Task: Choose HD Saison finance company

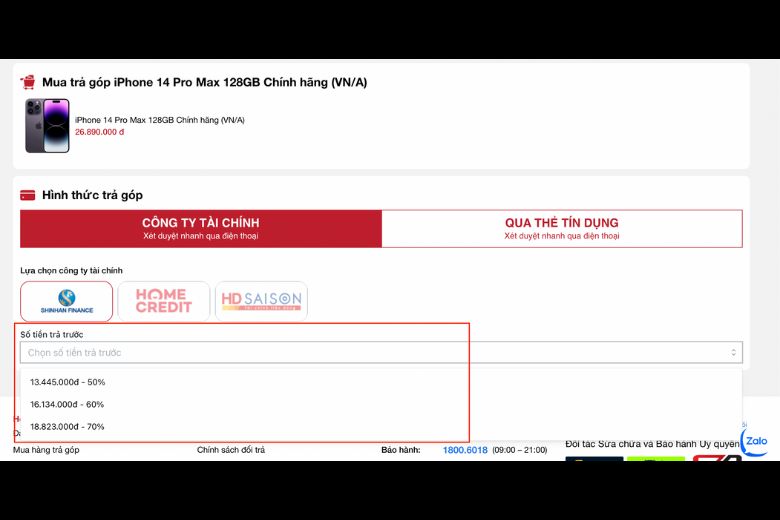Action: 261,302
